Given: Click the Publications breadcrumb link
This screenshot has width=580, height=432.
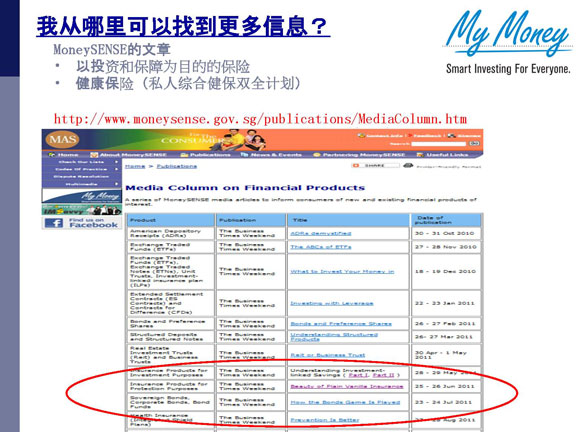Looking at the screenshot, I should [x=176, y=166].
